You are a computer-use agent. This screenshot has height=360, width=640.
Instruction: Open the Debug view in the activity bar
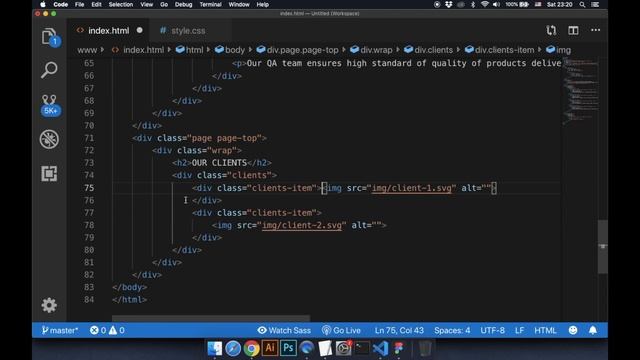pyautogui.click(x=49, y=139)
